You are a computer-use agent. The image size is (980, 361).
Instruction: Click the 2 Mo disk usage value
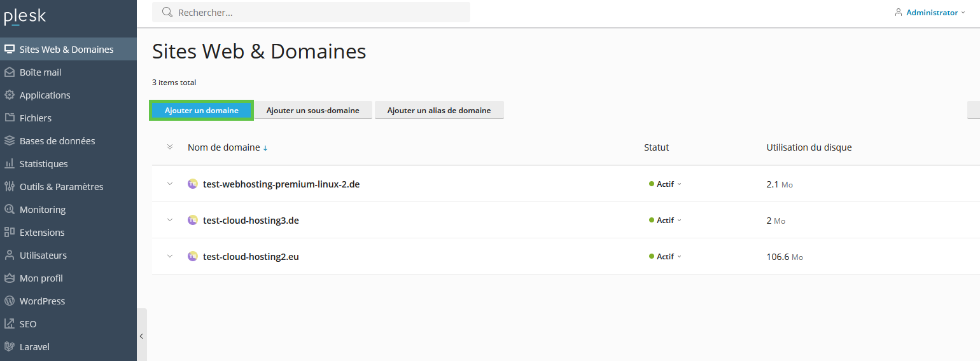tap(776, 221)
